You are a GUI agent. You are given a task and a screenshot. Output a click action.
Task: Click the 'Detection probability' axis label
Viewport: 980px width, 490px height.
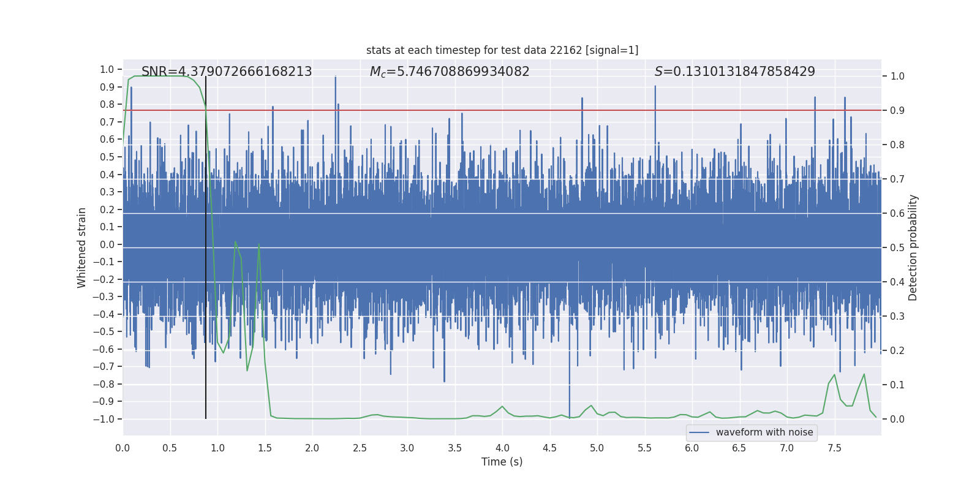click(x=913, y=247)
